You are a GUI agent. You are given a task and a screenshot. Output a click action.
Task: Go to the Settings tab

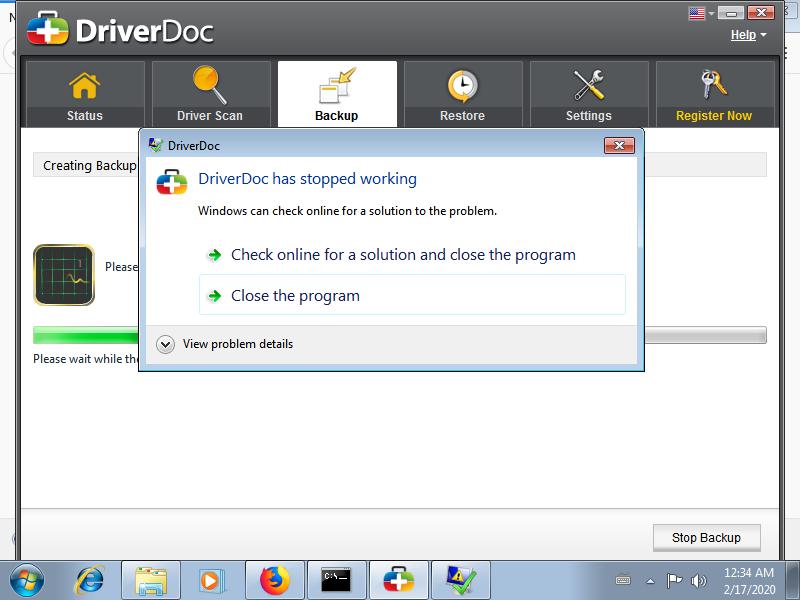(x=589, y=94)
